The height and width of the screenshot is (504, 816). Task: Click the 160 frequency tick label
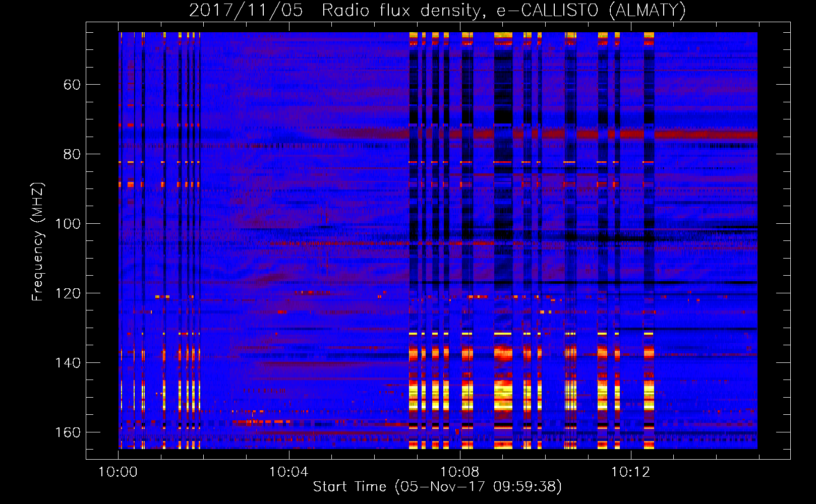pyautogui.click(x=68, y=432)
